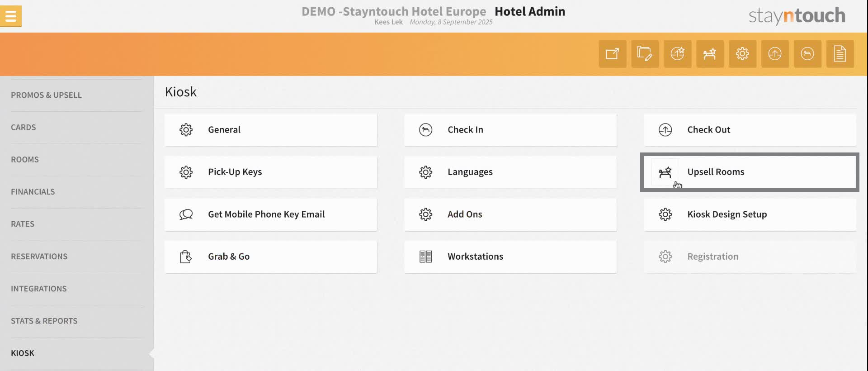
Task: Click the book icon beside Workstations
Action: point(425,257)
